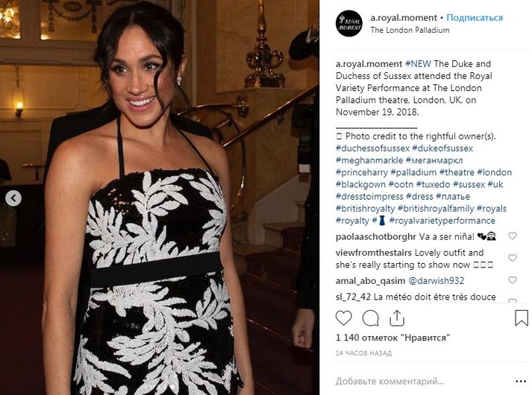Save post with bookmark icon
Screen dimensions: 532x395
coord(521,318)
